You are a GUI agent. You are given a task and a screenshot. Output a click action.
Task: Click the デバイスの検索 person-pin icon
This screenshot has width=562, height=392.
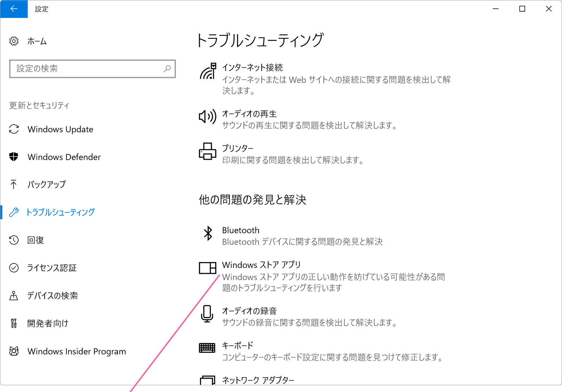coord(14,295)
